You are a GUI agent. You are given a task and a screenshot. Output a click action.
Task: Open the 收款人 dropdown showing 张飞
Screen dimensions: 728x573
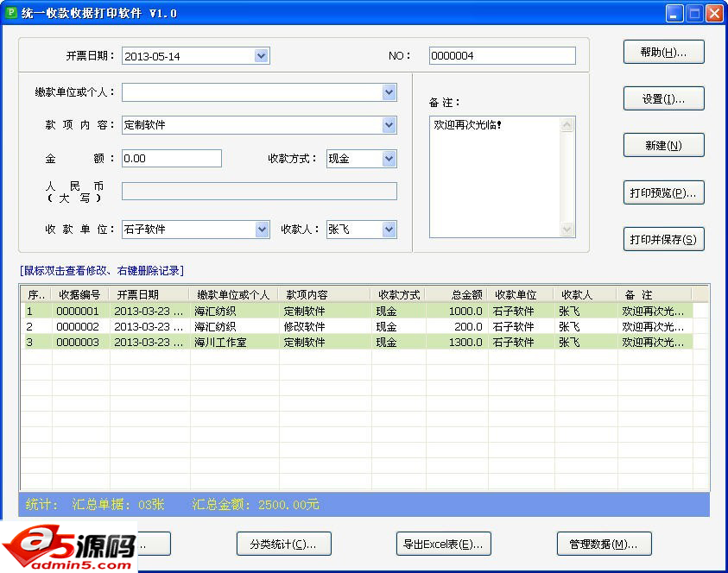pos(388,230)
